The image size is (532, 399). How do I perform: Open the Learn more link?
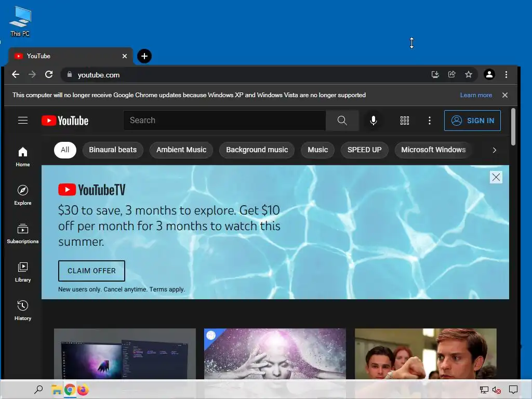pyautogui.click(x=476, y=95)
